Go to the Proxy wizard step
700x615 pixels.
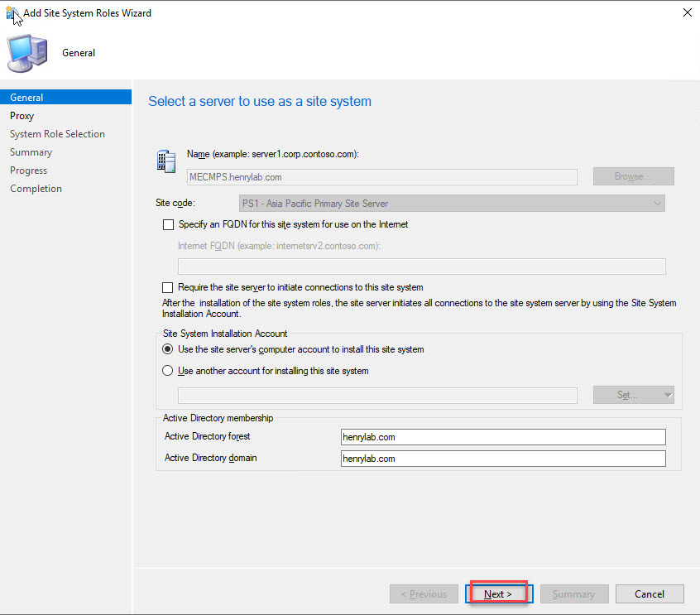coord(22,116)
